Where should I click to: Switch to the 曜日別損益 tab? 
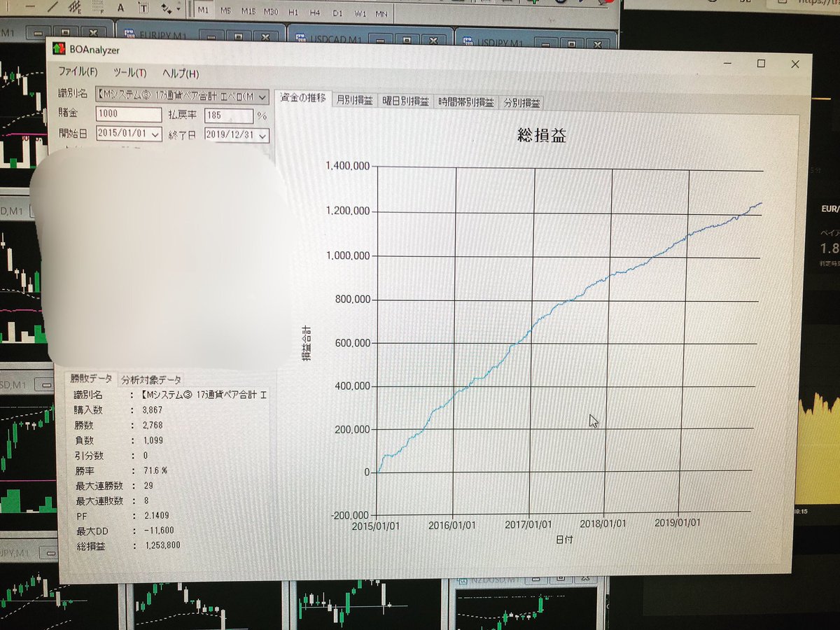[405, 101]
